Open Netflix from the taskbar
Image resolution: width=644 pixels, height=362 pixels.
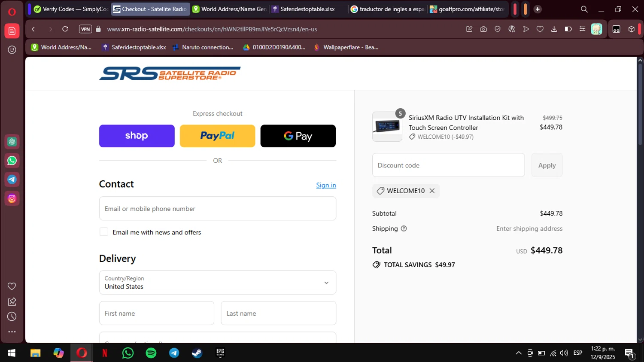[105, 353]
